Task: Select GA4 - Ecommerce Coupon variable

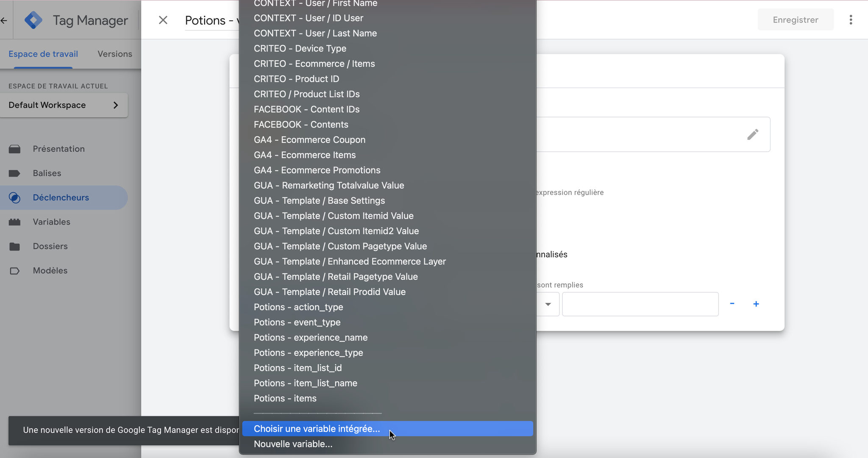Action: tap(388, 140)
